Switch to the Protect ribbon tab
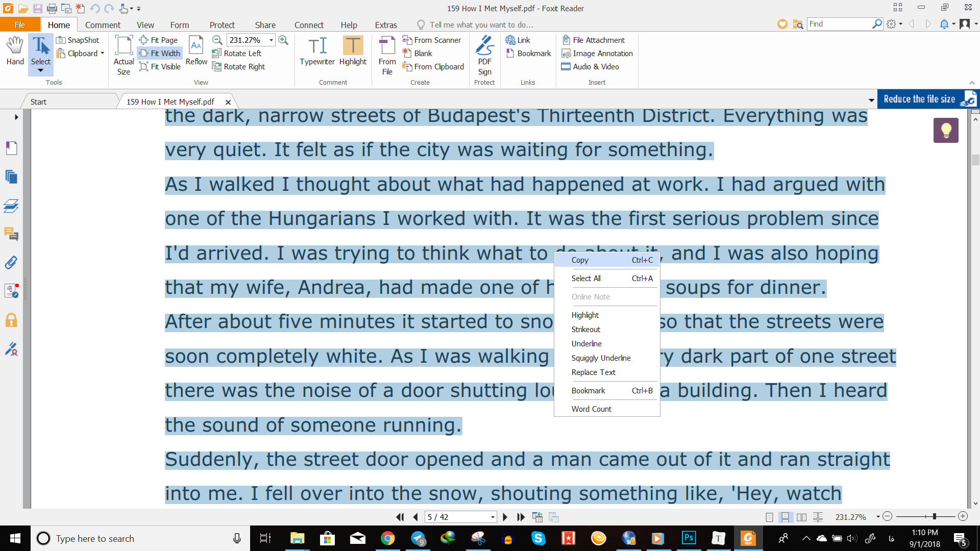This screenshot has width=980, height=551. 222,24
